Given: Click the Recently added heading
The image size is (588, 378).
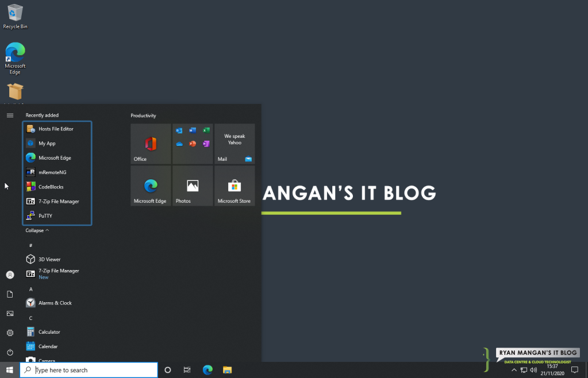Looking at the screenshot, I should [42, 115].
